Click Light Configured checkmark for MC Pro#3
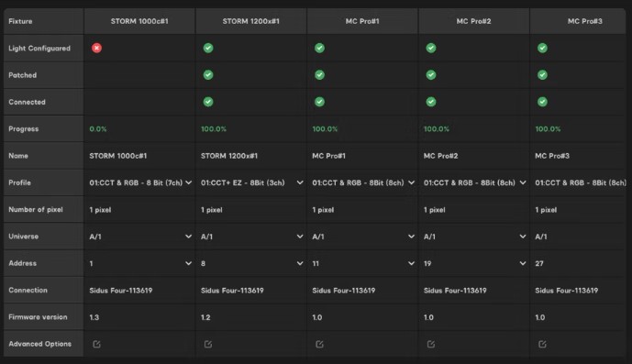 542,48
